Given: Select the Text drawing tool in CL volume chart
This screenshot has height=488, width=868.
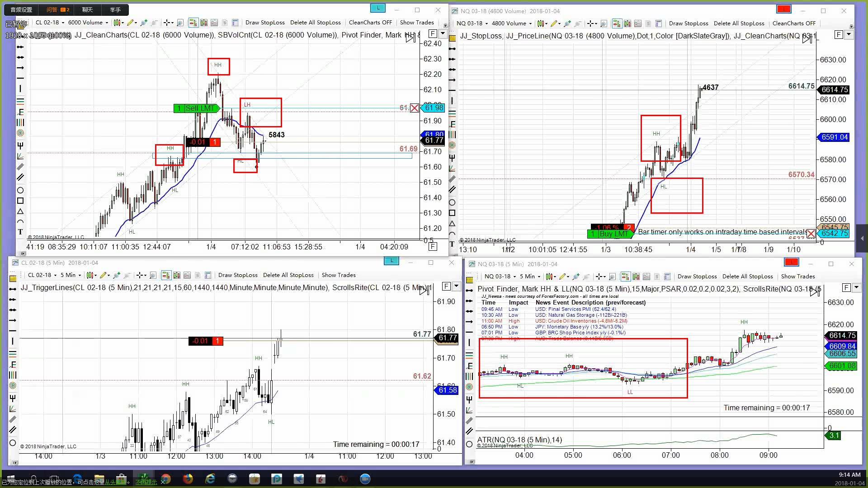Looking at the screenshot, I should point(20,232).
